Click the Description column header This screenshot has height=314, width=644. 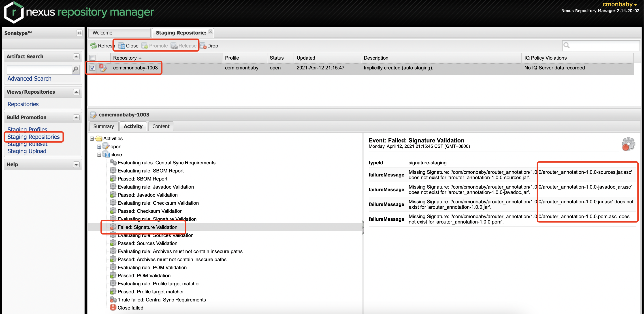click(x=441, y=58)
